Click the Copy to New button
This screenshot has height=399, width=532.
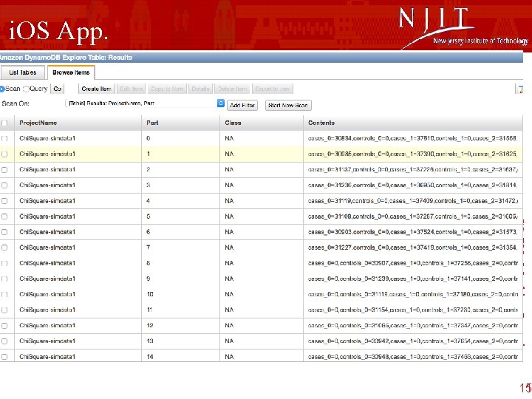coord(167,89)
